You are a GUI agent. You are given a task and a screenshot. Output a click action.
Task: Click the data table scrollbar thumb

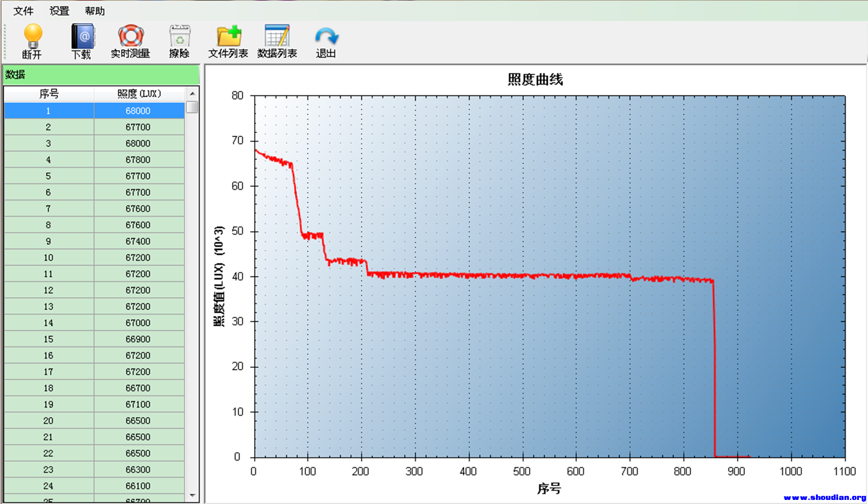click(192, 107)
